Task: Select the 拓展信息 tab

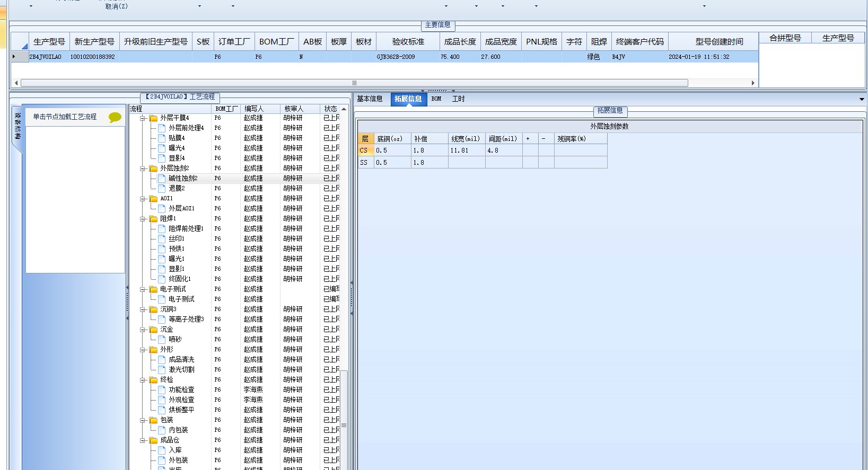Action: coord(408,99)
